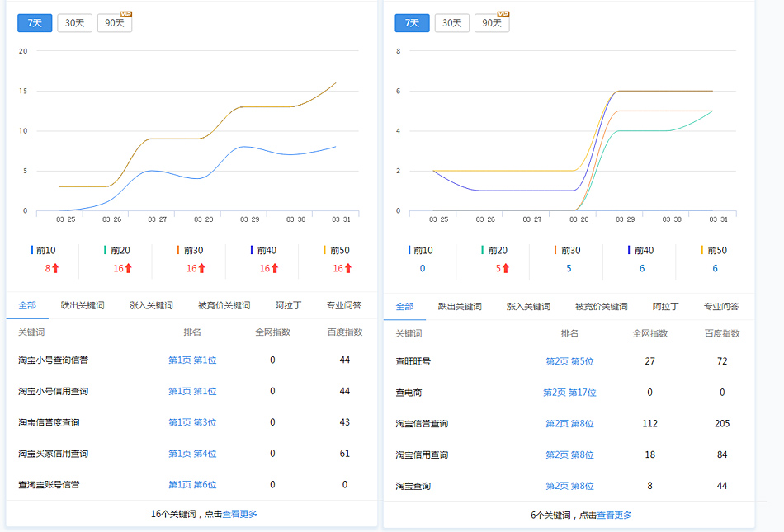The height and width of the screenshot is (532, 784).
Task: Toggle 前50 legend series in 6-keyword panel
Action: click(702, 250)
